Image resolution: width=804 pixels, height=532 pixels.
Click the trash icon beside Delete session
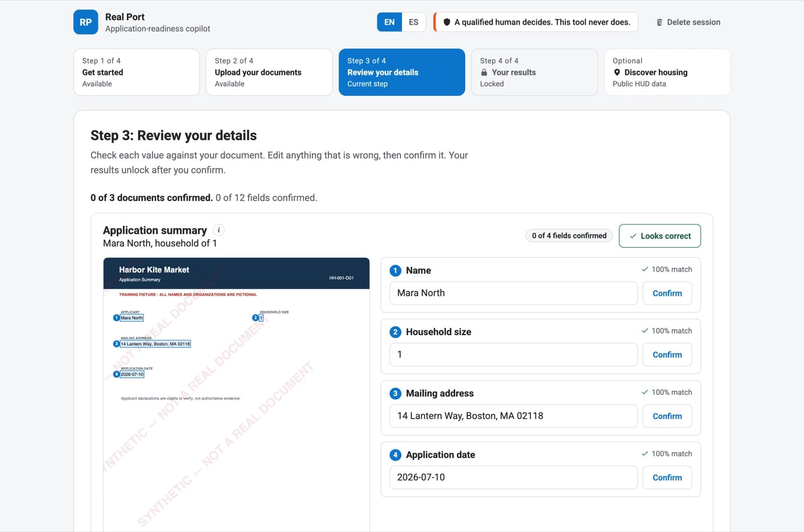[659, 22]
